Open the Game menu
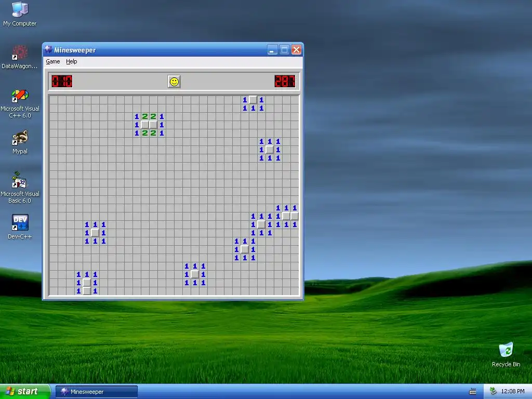 coord(53,61)
